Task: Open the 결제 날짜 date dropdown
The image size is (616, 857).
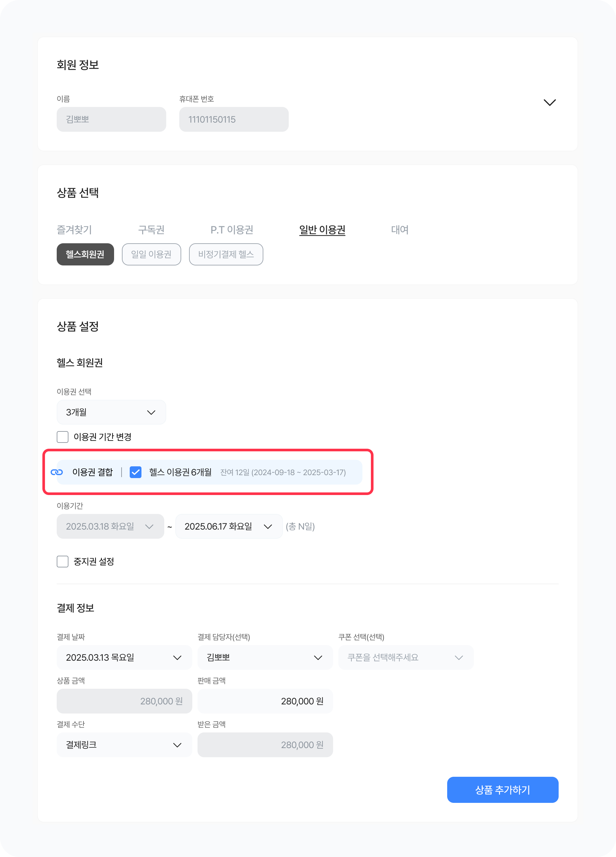Action: [x=124, y=657]
